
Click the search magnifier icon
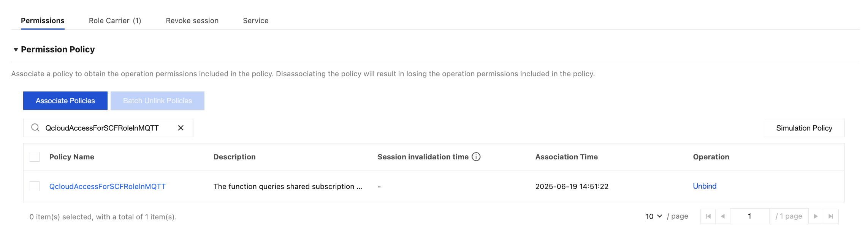tap(35, 128)
